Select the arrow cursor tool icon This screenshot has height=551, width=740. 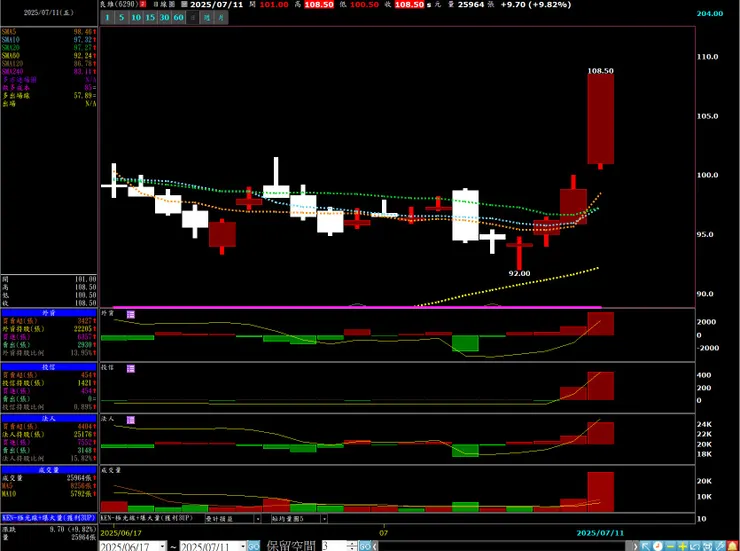click(x=645, y=546)
